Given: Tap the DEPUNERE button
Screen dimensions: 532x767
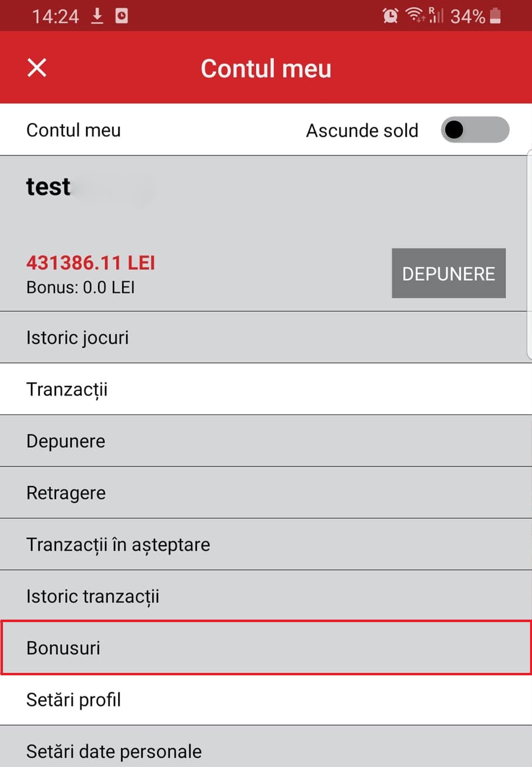Looking at the screenshot, I should click(448, 274).
